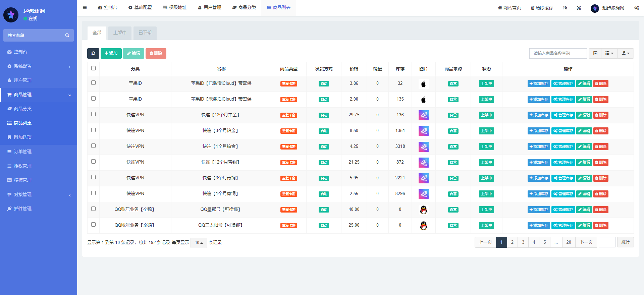644x295 pixels.
Task: Open 订单管理 in the sidebar
Action: pyautogui.click(x=22, y=152)
